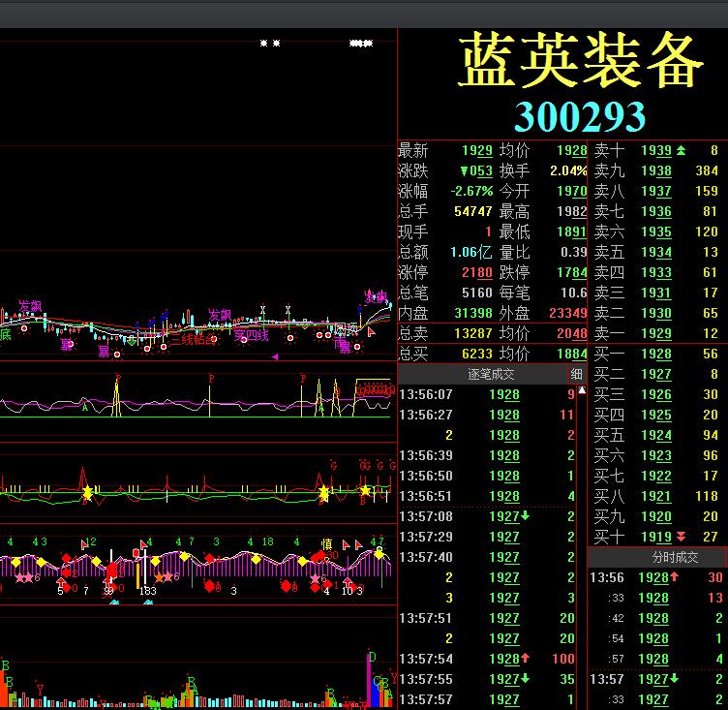Select the 买一 bid row at 1928
The width and height of the screenshot is (728, 710).
pos(657,354)
